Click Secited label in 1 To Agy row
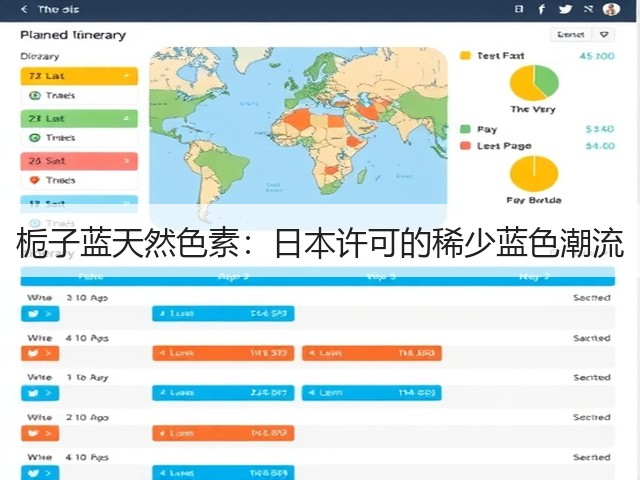 pyautogui.click(x=592, y=378)
